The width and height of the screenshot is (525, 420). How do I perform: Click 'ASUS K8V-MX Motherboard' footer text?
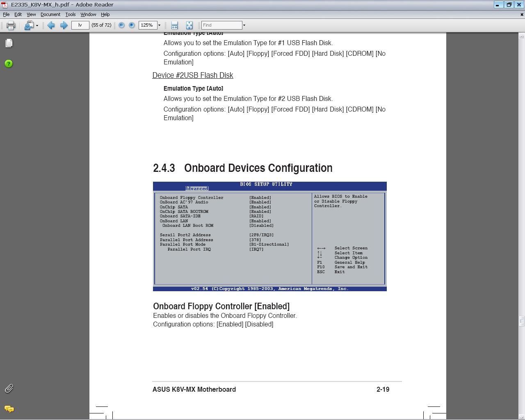tap(194, 389)
